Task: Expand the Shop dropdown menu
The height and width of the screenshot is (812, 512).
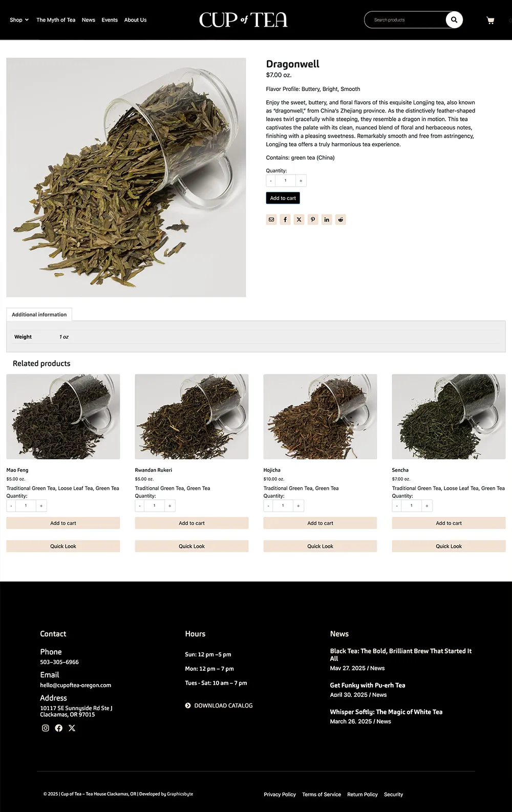Action: click(x=19, y=20)
